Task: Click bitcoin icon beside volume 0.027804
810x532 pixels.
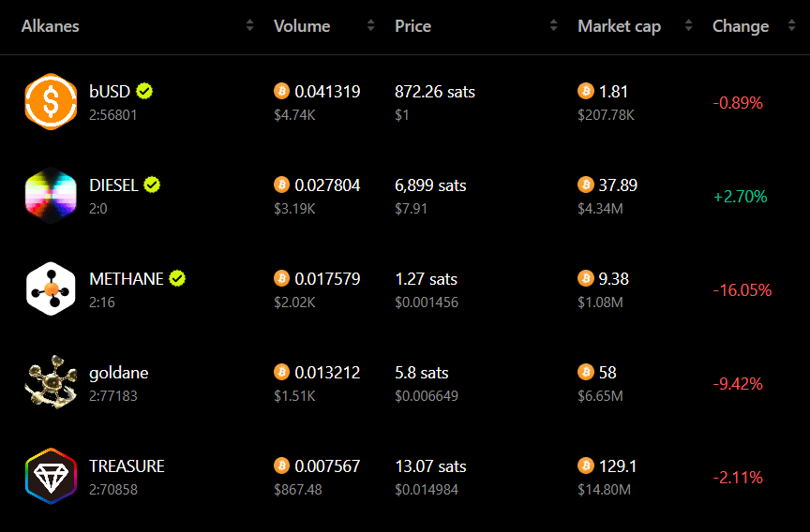Action: click(281, 185)
